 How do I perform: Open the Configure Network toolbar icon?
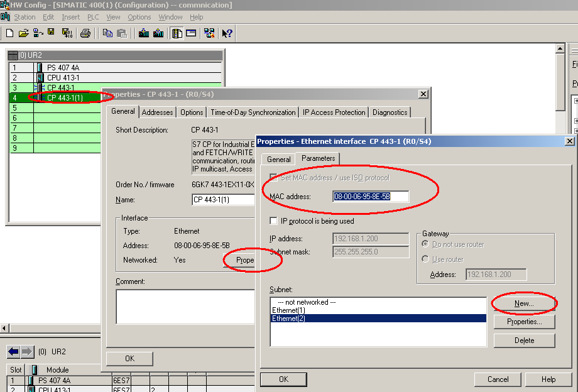click(209, 33)
